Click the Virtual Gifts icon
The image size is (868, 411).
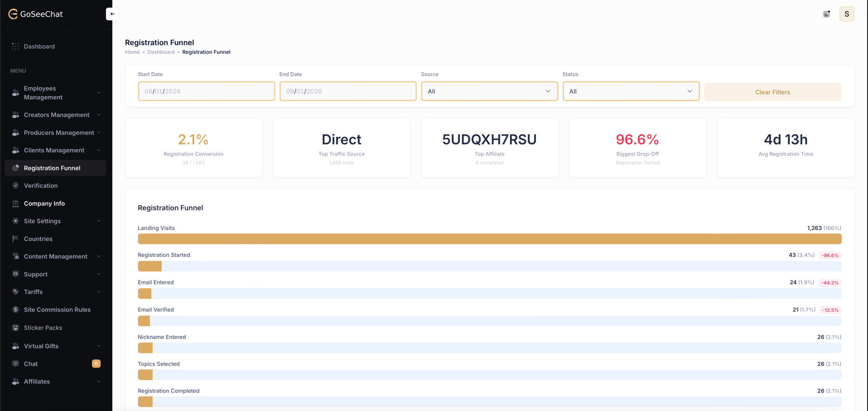click(15, 346)
